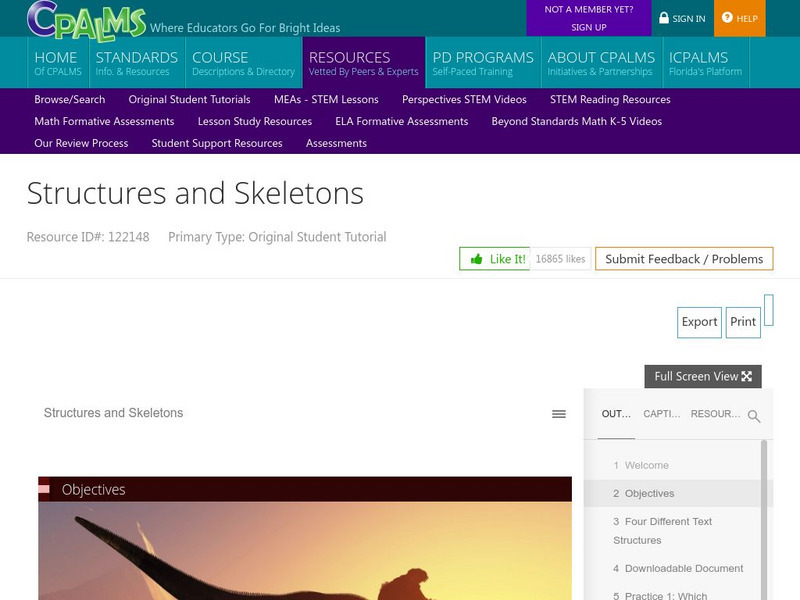Click the Print button
The image size is (800, 600).
[x=743, y=322]
